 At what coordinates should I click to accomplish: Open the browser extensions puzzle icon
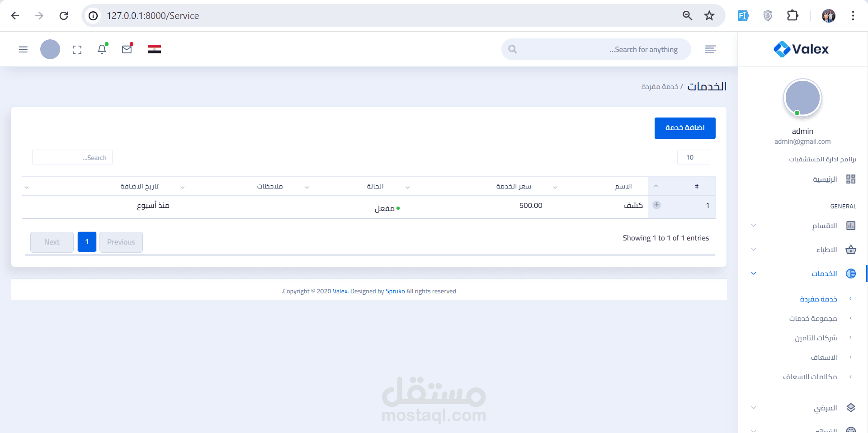tap(793, 16)
